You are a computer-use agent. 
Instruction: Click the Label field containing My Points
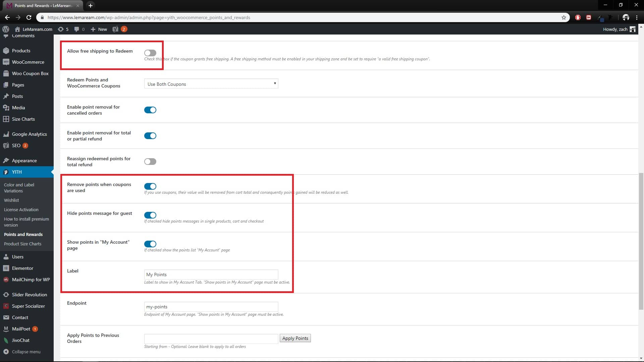click(211, 275)
